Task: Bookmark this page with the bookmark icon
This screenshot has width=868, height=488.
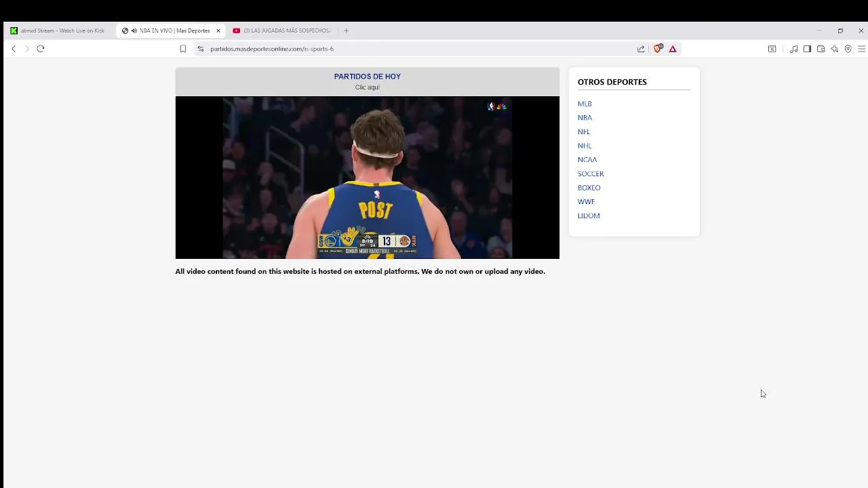Action: 183,49
